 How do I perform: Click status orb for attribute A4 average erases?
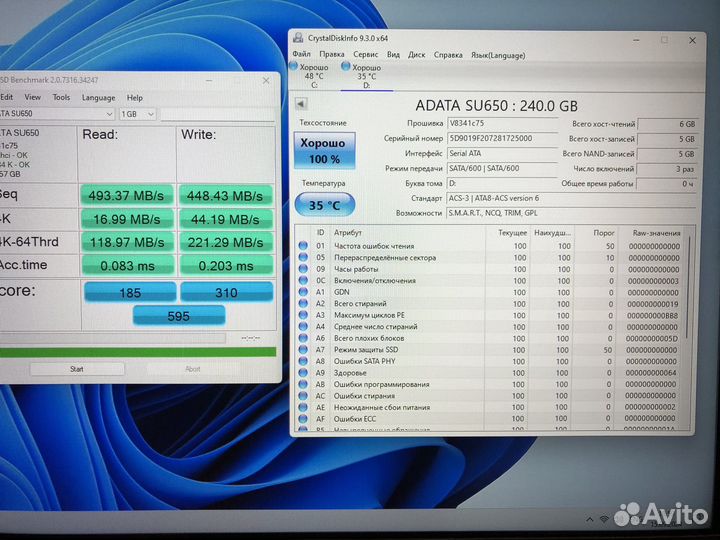click(303, 326)
